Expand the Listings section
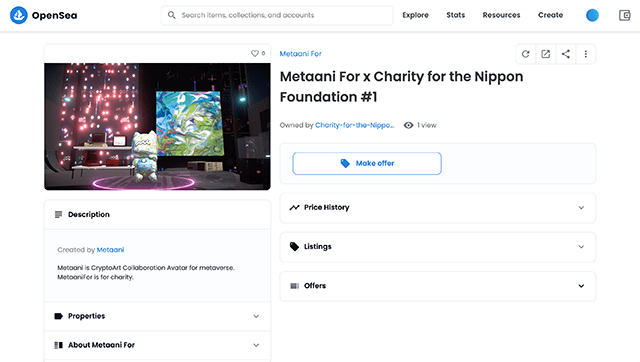This screenshot has height=362, width=640. 438,247
